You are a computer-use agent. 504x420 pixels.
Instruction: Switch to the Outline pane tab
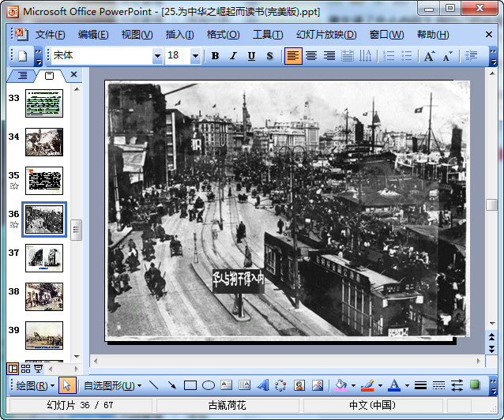[22, 76]
